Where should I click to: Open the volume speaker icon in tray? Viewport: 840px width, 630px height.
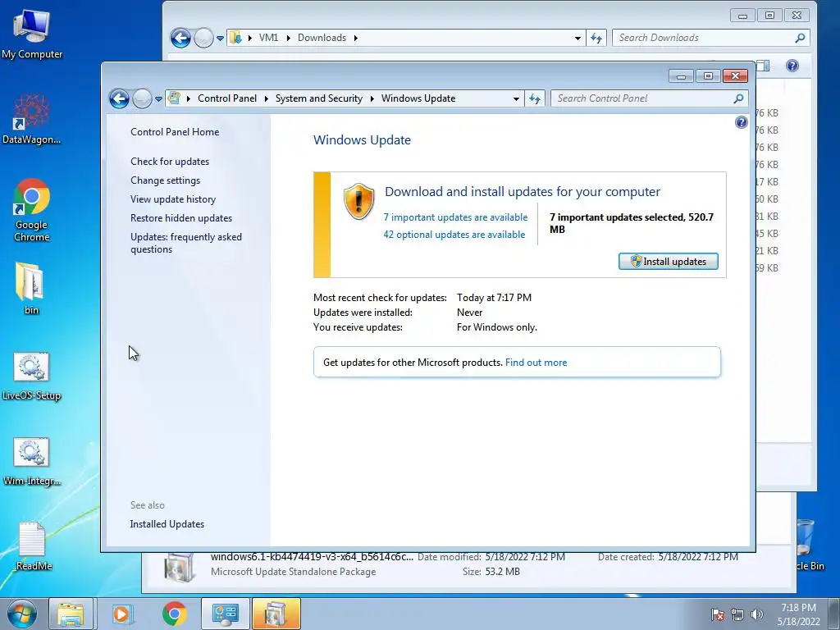tap(756, 614)
